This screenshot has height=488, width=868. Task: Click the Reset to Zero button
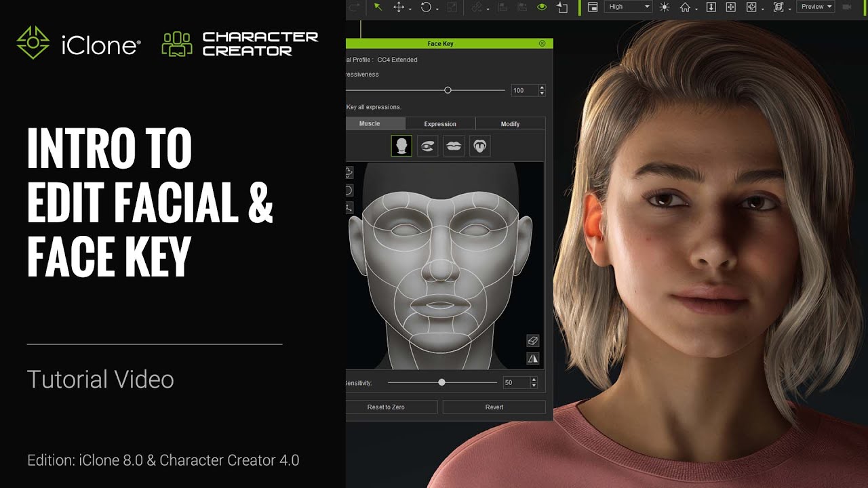coord(386,407)
